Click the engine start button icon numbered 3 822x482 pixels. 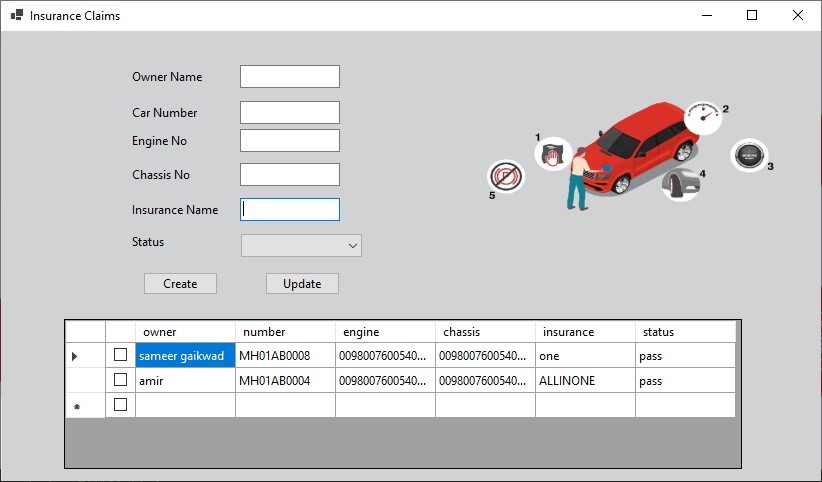tap(748, 156)
